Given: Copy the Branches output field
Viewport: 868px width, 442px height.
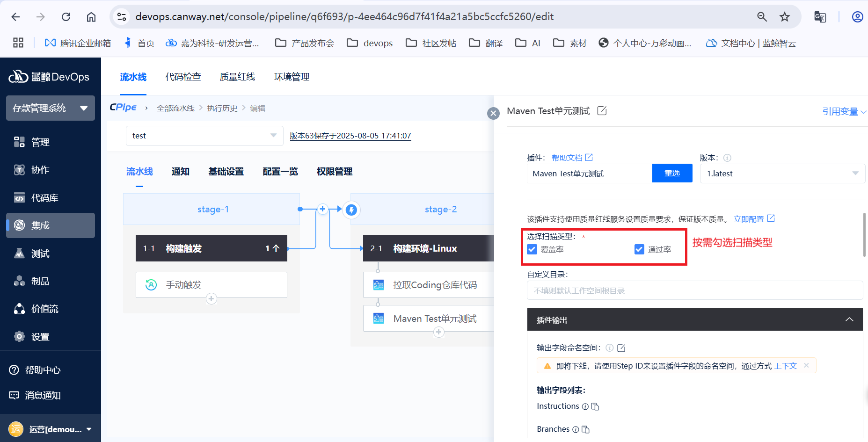Looking at the screenshot, I should (585, 429).
